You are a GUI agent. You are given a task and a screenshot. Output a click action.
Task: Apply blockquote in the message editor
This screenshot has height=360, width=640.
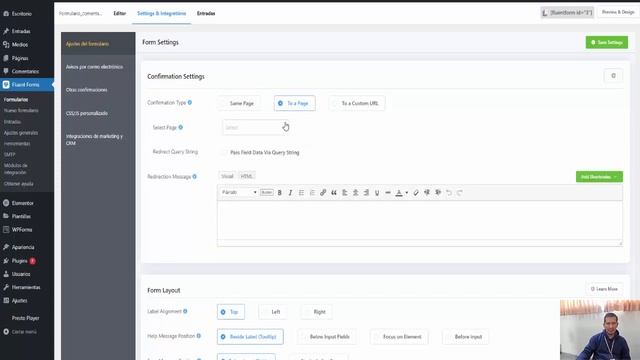coord(334,193)
